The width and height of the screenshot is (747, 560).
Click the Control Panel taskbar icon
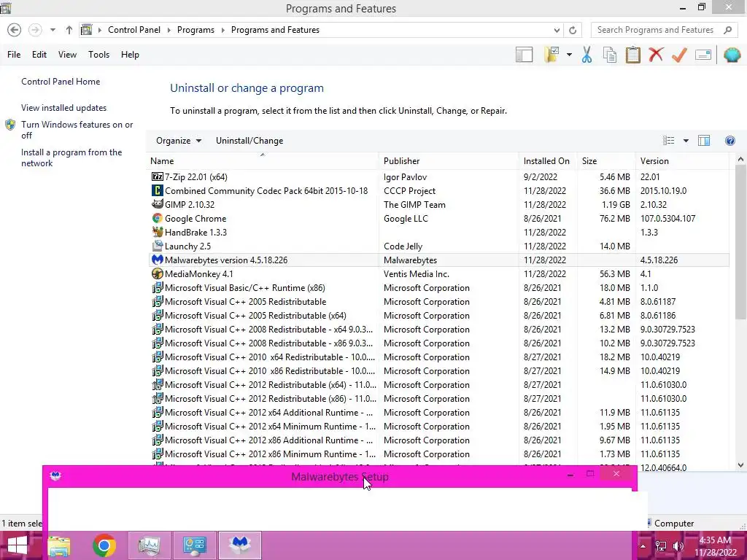194,545
